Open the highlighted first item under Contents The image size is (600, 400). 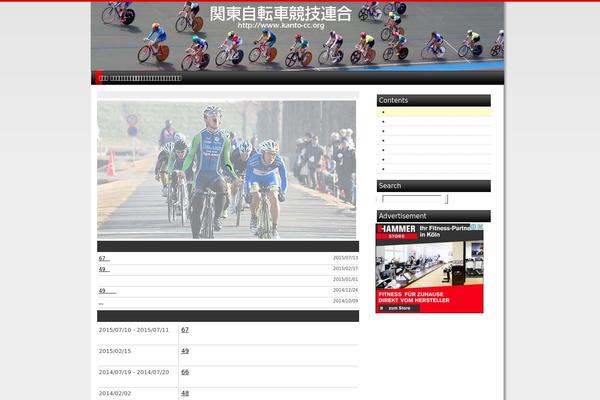click(x=434, y=112)
